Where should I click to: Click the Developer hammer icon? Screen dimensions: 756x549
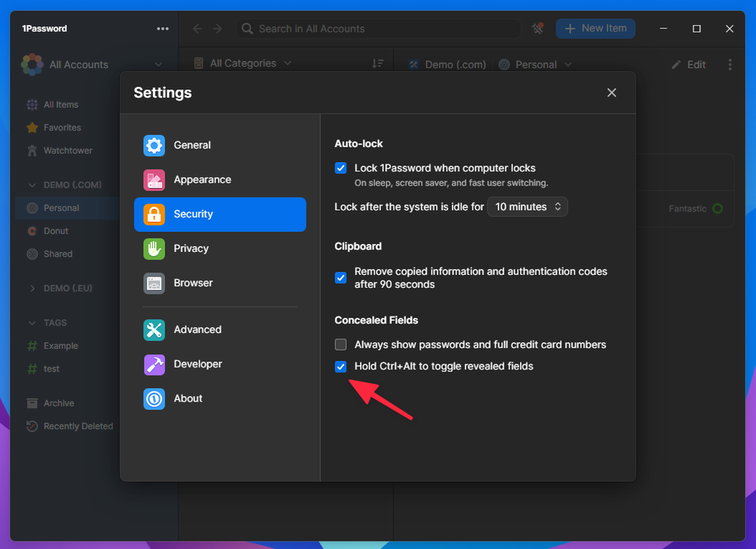pos(154,364)
